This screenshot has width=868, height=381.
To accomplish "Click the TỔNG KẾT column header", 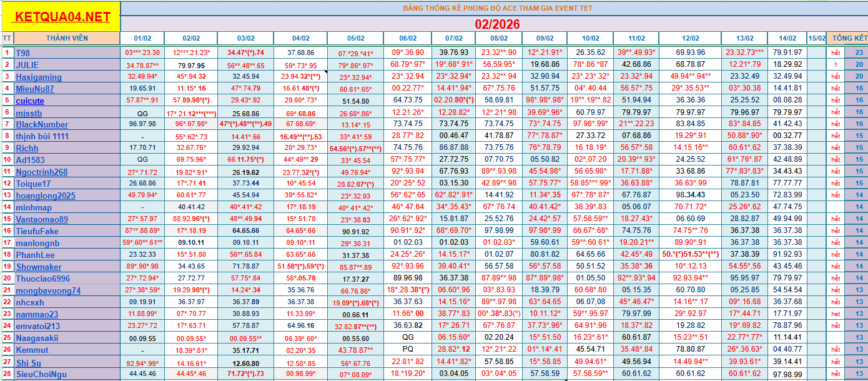I will 847,38.
